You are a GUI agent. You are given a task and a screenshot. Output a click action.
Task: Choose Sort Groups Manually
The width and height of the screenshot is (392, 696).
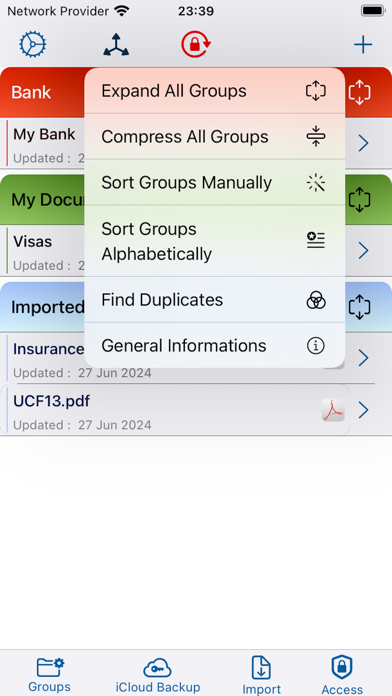pyautogui.click(x=214, y=182)
